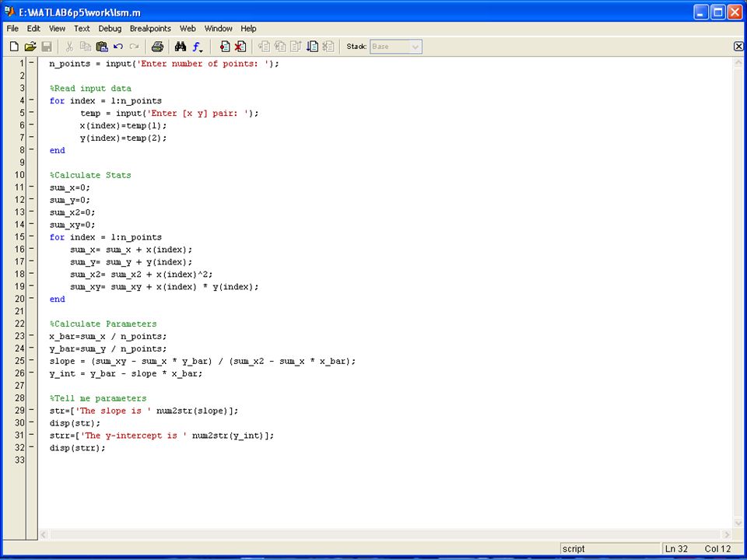Toggle breakpoint dash at line 29

[31, 410]
